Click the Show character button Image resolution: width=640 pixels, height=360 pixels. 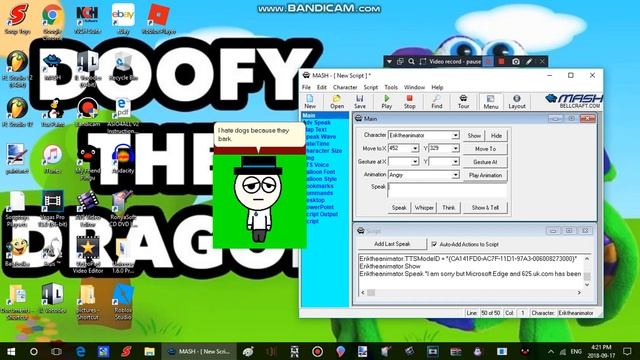(x=474, y=136)
